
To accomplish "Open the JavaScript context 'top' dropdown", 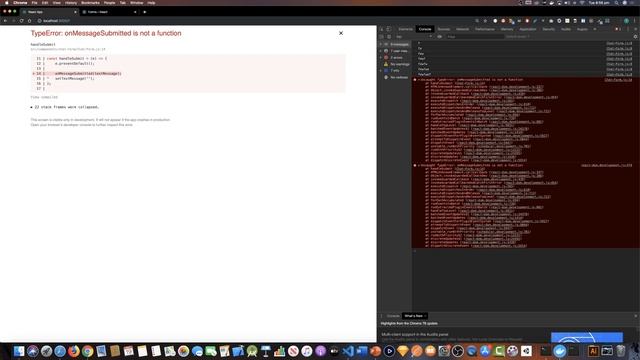I will 414,36.
